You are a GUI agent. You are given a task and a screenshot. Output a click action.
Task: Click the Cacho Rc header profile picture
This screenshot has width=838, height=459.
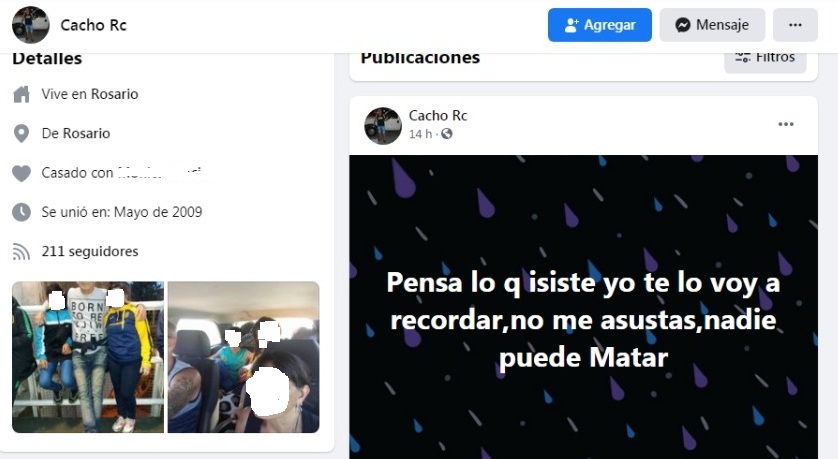click(30, 25)
